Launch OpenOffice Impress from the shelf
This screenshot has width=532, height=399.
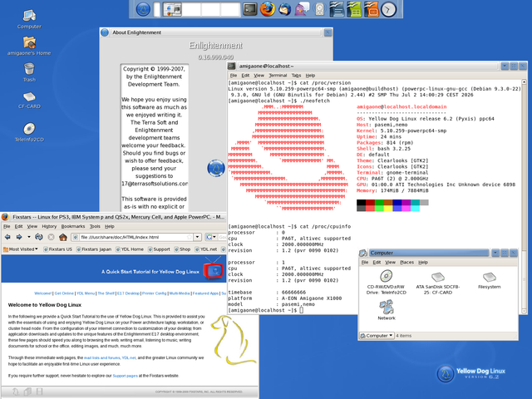pyautogui.click(x=372, y=9)
